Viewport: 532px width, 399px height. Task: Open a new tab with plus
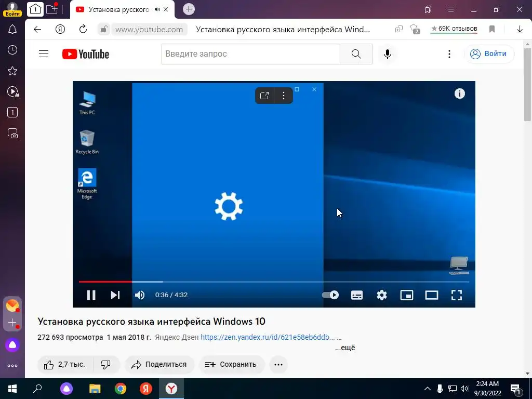pyautogui.click(x=189, y=9)
